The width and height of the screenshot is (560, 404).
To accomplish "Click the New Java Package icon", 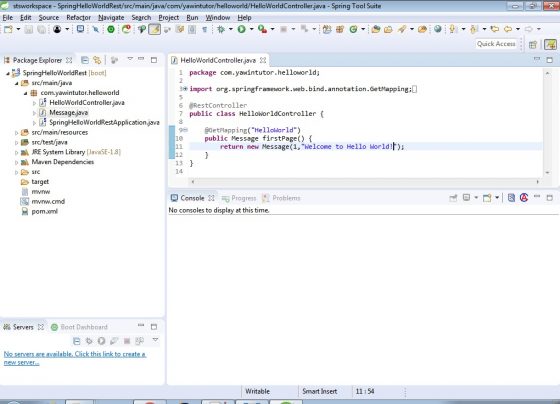I will [340, 29].
